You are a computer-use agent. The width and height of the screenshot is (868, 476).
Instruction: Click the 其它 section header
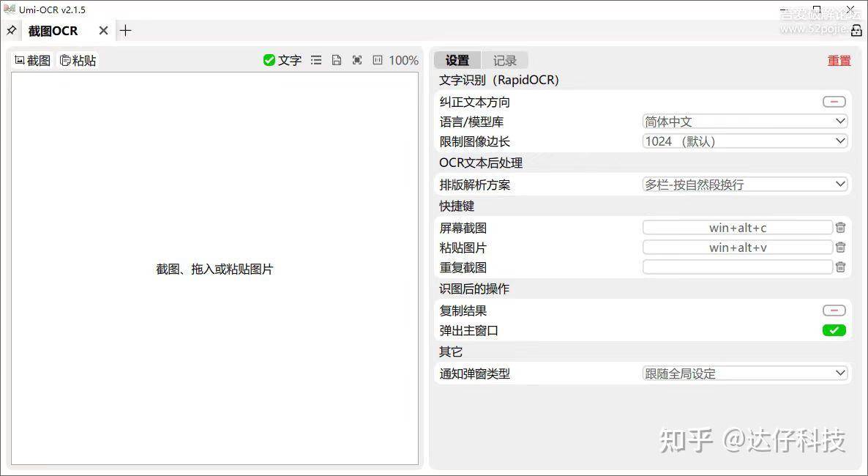[x=451, y=352]
